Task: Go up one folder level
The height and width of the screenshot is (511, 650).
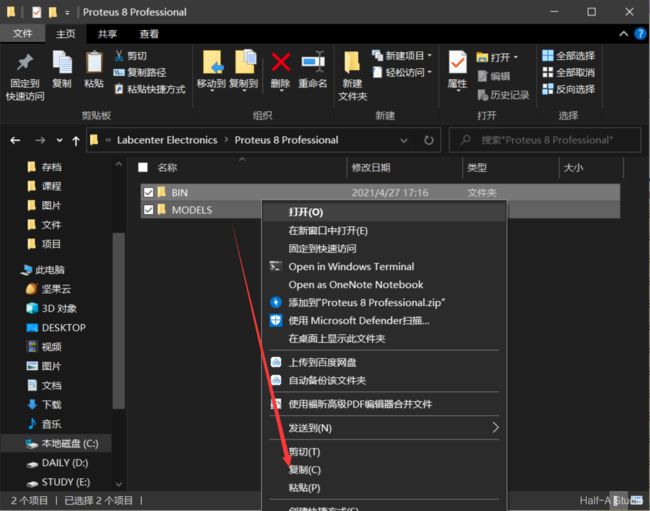Action: click(x=76, y=141)
